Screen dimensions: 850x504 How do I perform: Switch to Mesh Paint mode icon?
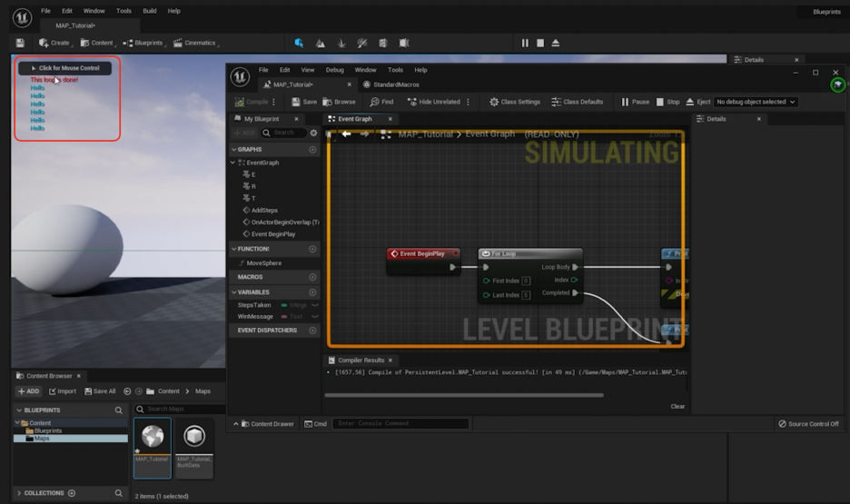click(x=362, y=43)
